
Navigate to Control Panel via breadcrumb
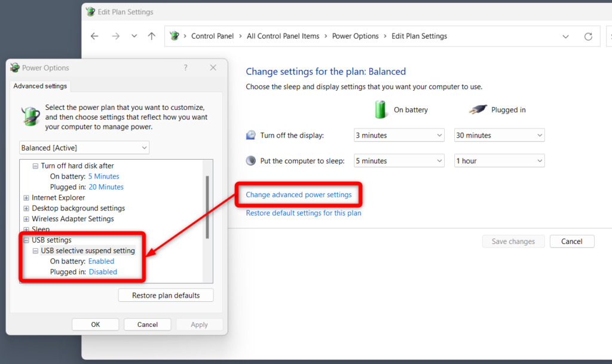click(x=212, y=36)
